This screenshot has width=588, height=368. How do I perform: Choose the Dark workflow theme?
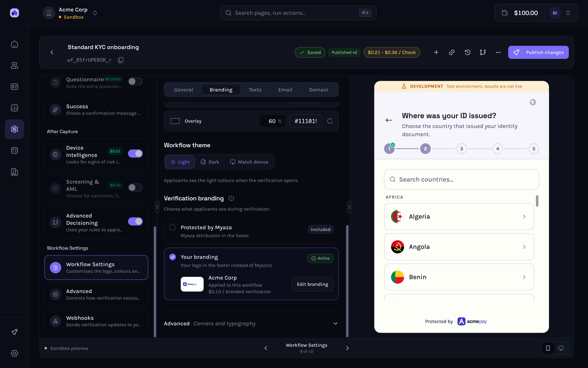tap(210, 162)
